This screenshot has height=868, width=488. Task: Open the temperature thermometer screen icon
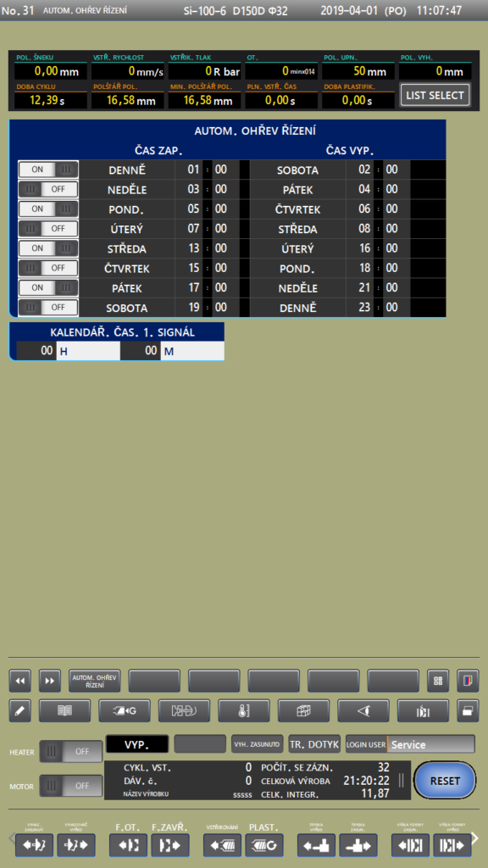coord(244,711)
